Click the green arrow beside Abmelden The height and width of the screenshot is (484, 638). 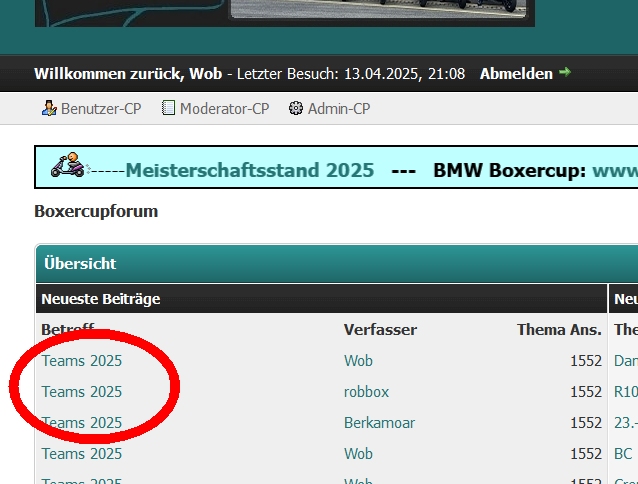tap(565, 73)
